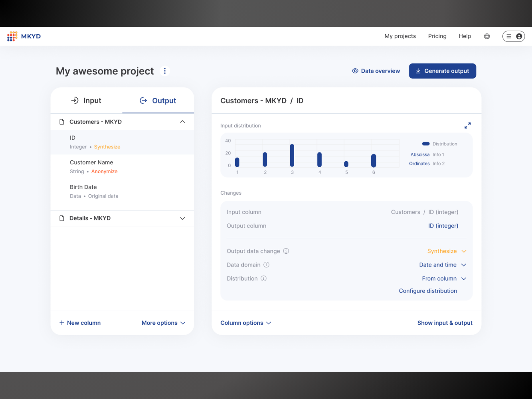Open the My projects menu item
This screenshot has height=399, width=532.
coord(400,36)
